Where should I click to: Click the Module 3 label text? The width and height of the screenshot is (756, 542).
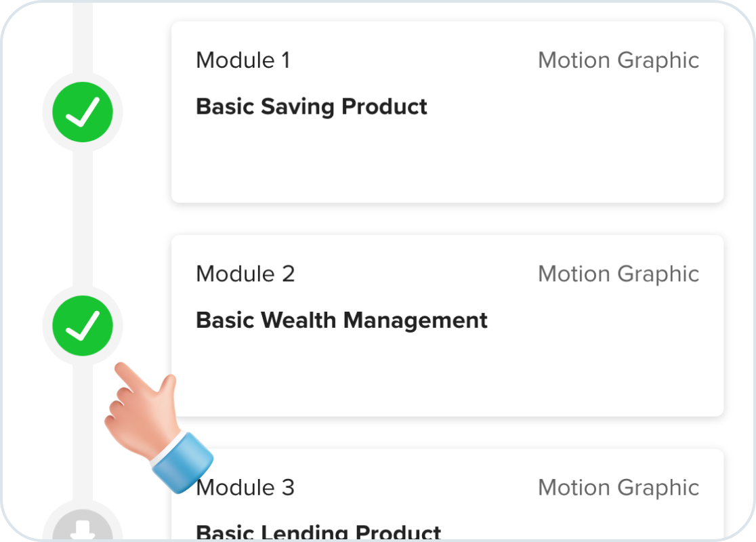click(x=245, y=488)
